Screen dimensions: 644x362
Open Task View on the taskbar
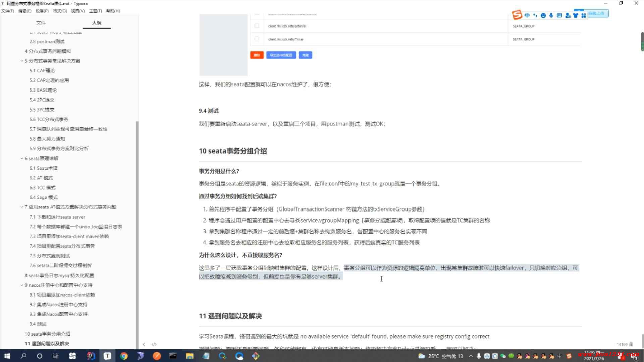[x=56, y=356]
